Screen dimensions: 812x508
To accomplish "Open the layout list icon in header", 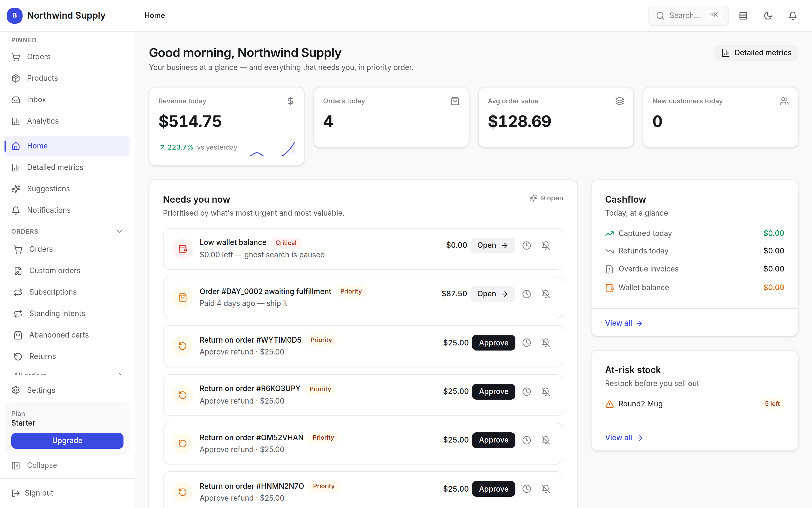I will point(743,16).
